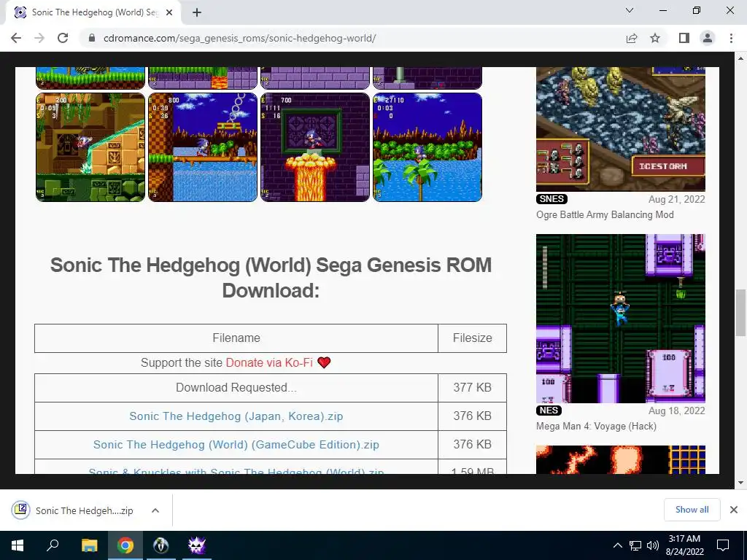Open File Explorer from taskbar
The image size is (747, 560).
(x=89, y=545)
